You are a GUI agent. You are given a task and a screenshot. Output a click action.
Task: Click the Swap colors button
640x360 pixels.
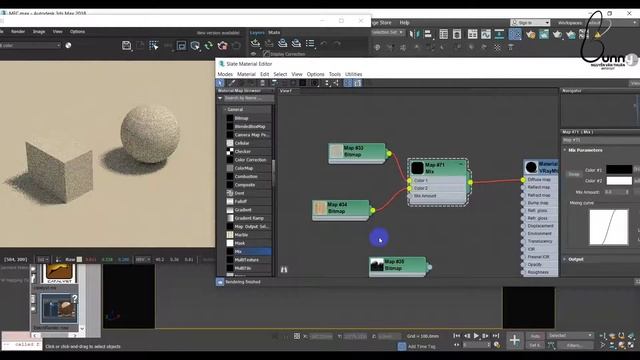click(x=574, y=174)
